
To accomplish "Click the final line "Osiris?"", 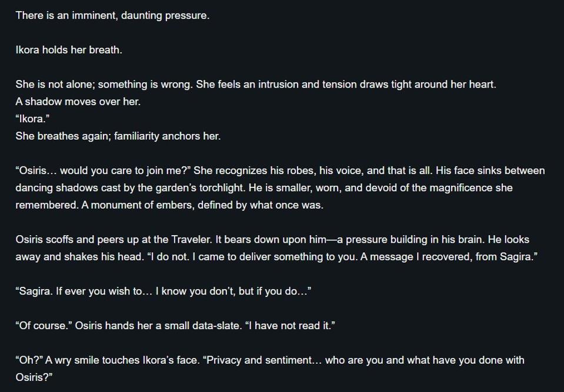I will [34, 377].
